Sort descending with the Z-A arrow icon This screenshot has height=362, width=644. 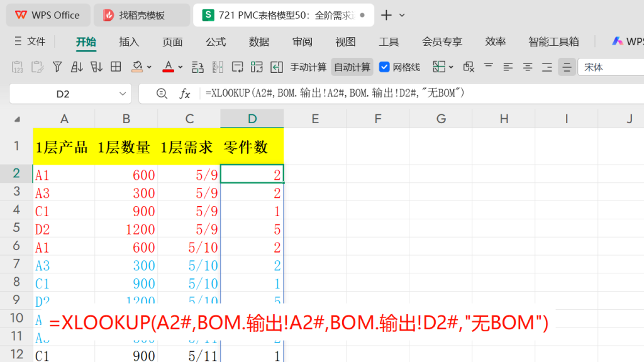click(x=96, y=67)
